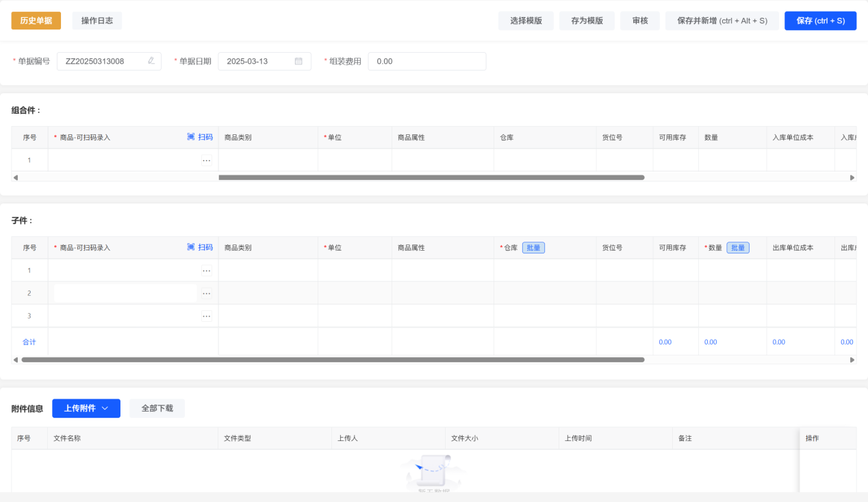Click the 组合件 table horizontal scrollbar
Screen dimensions: 868x502
[431, 177]
